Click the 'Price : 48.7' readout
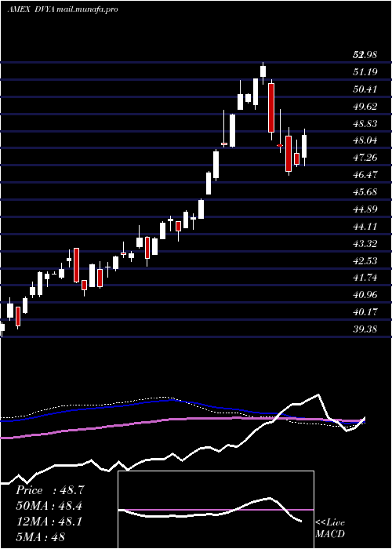This screenshot has width=392, height=549. click(49, 490)
